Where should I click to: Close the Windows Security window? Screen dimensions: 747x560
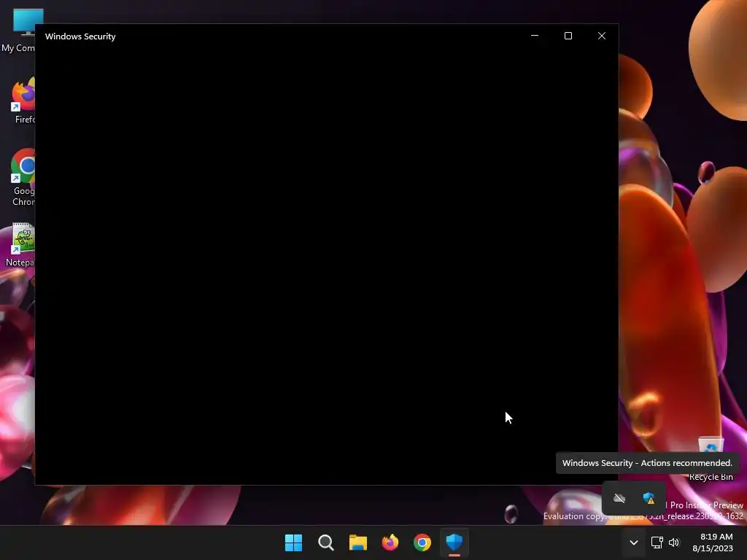602,36
